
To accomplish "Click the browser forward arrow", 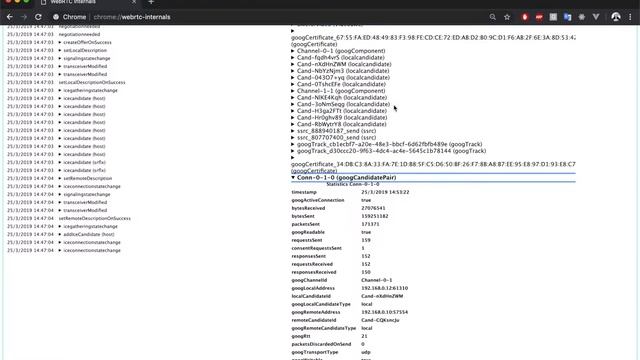I will click(24, 17).
